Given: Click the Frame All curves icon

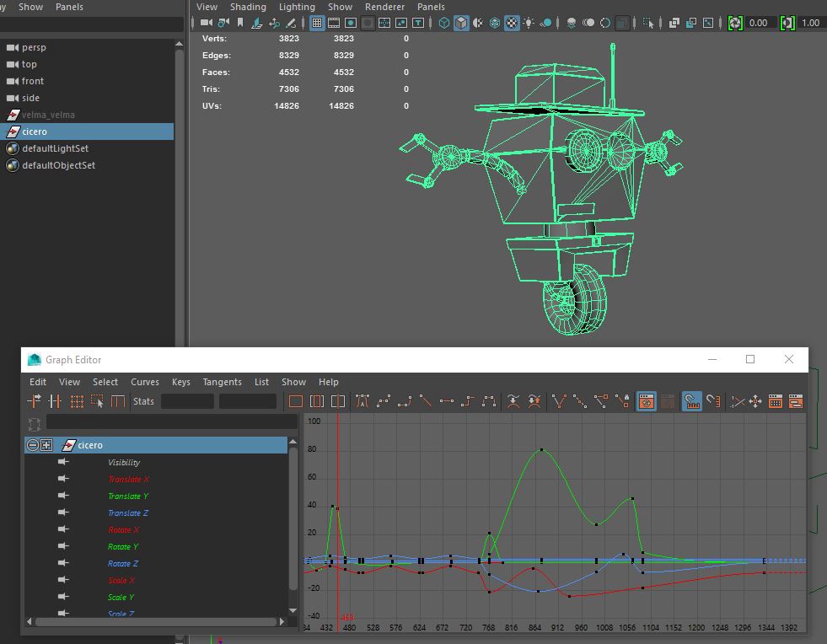Looking at the screenshot, I should 296,401.
